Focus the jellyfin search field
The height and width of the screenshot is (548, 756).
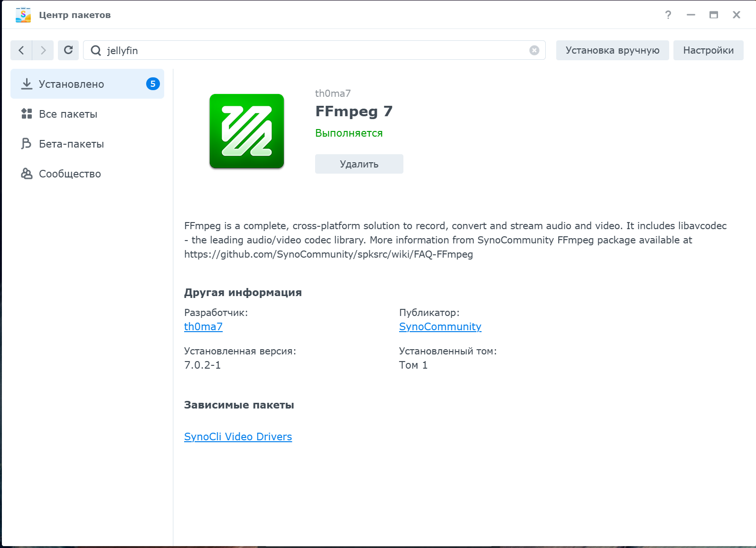pyautogui.click(x=313, y=50)
